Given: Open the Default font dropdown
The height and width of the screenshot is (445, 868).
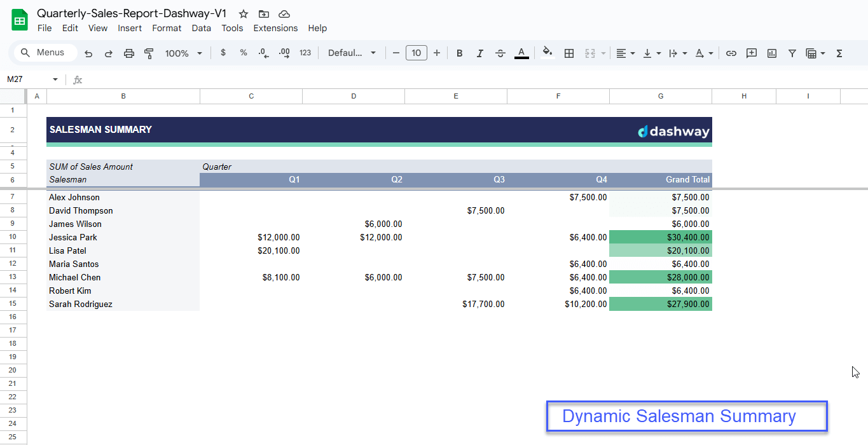Looking at the screenshot, I should click(x=352, y=53).
